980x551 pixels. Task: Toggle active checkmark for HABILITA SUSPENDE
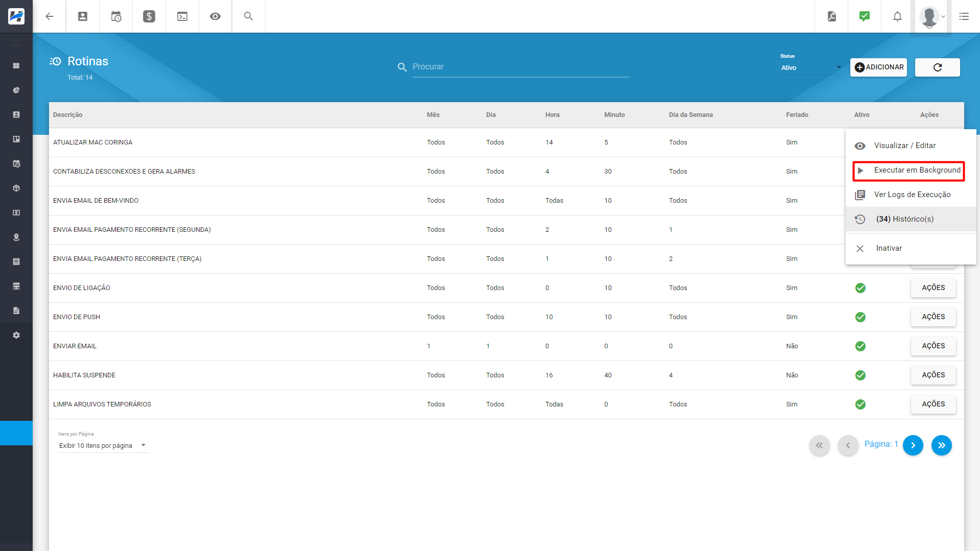pos(861,375)
